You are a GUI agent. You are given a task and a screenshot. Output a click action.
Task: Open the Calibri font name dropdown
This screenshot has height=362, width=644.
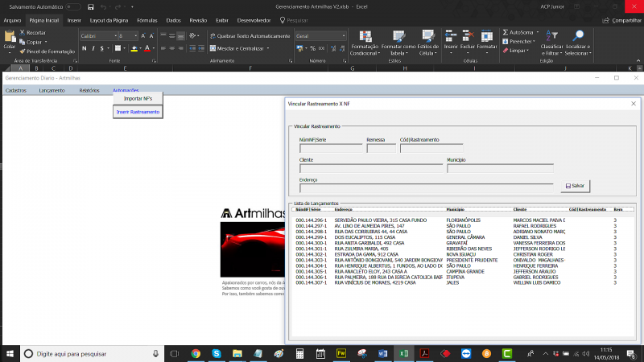tap(114, 36)
